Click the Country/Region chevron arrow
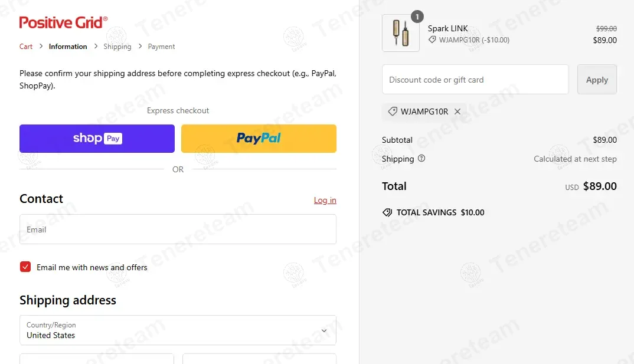The image size is (634, 364). point(323,331)
